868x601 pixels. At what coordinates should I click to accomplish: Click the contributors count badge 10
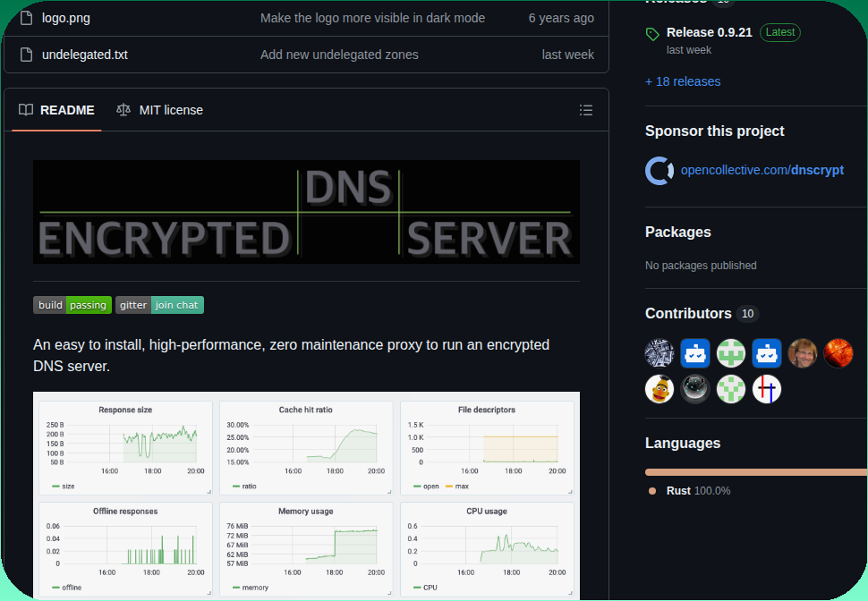[x=747, y=314]
